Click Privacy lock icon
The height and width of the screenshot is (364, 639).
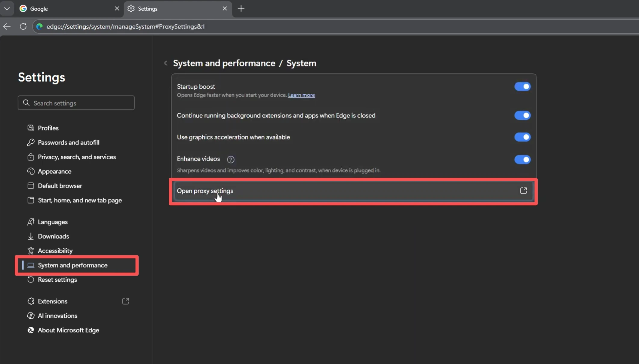coord(31,157)
